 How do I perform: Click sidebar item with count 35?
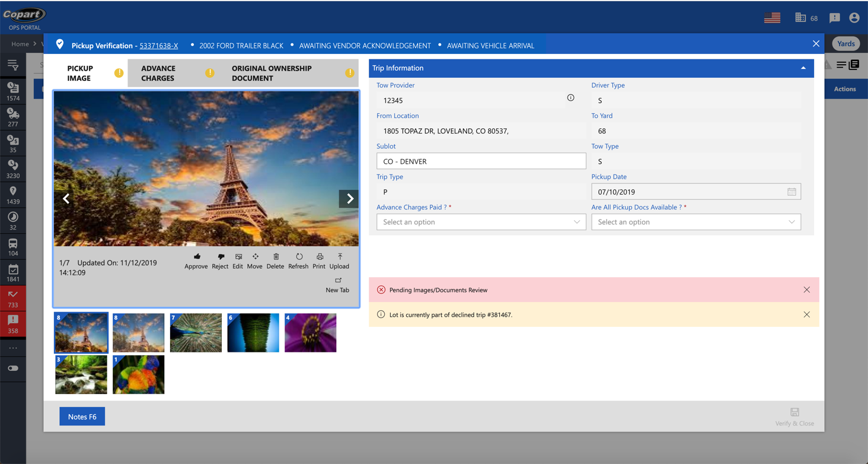13,143
